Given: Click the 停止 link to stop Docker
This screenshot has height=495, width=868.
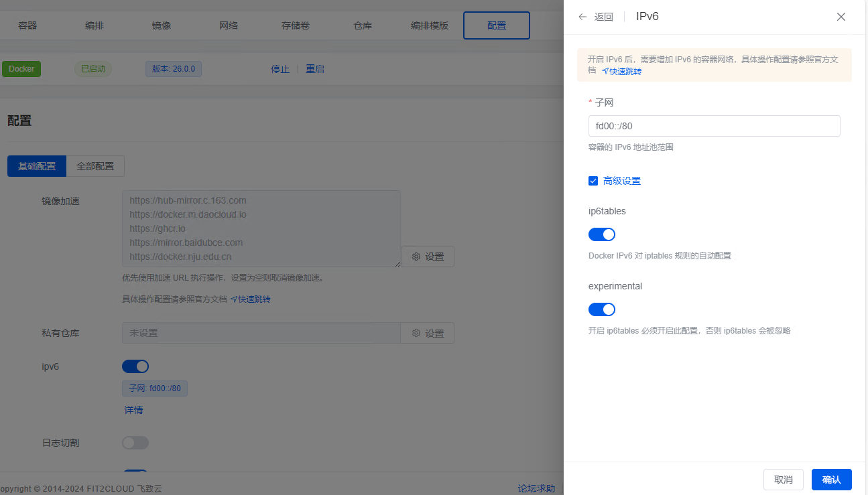Looking at the screenshot, I should click(280, 68).
